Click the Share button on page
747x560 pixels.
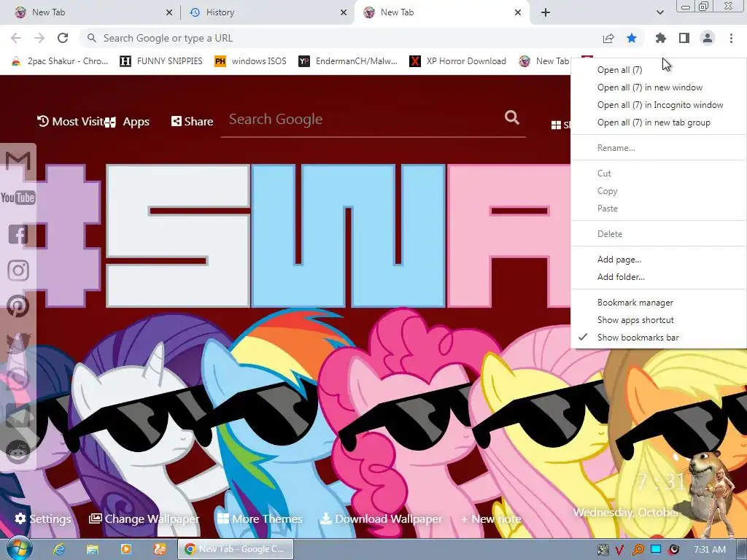pyautogui.click(x=192, y=122)
